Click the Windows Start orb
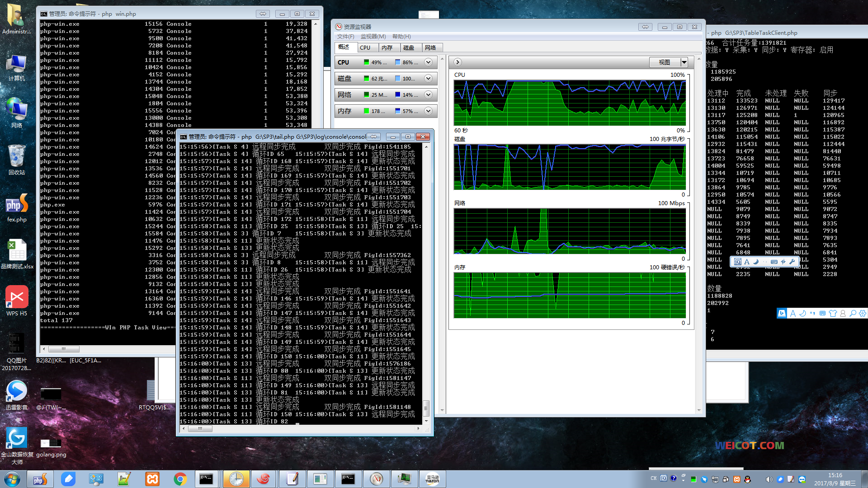Screen dimensions: 868x488 click(x=12, y=479)
